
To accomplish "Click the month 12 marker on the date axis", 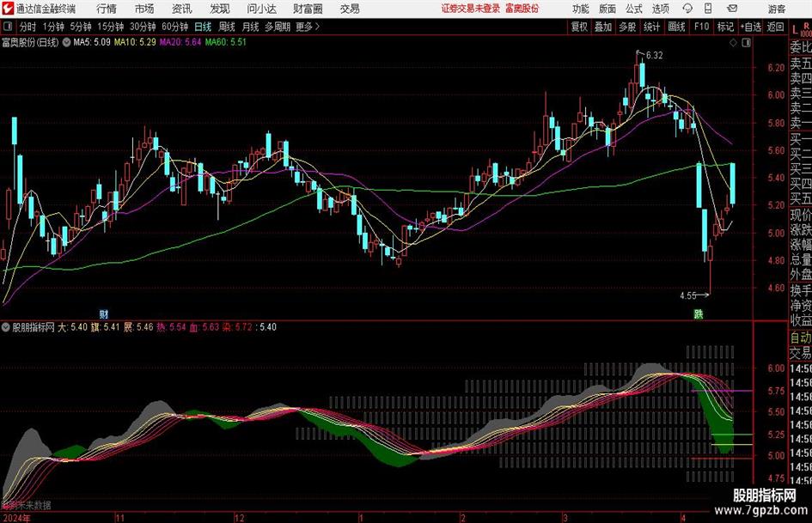I will (239, 518).
